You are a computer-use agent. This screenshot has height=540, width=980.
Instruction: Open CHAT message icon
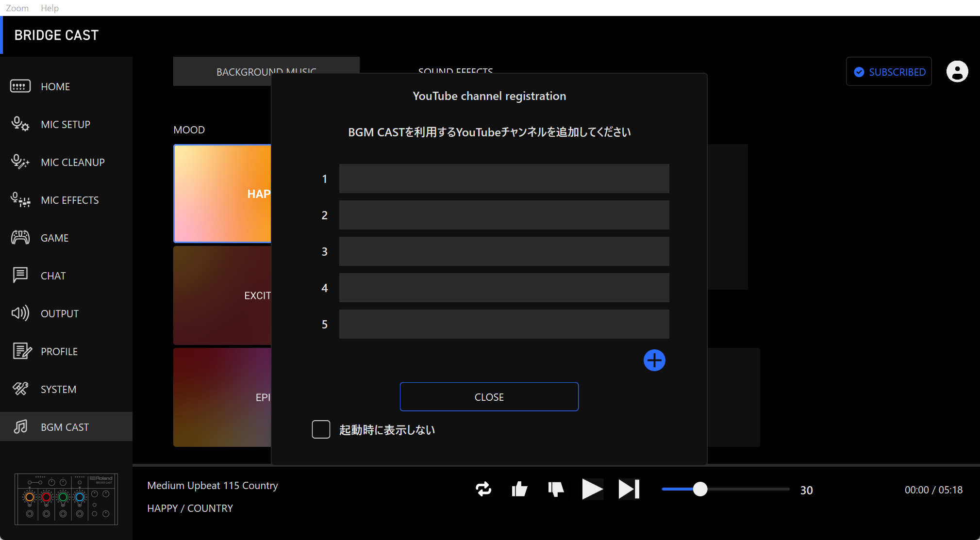click(20, 276)
